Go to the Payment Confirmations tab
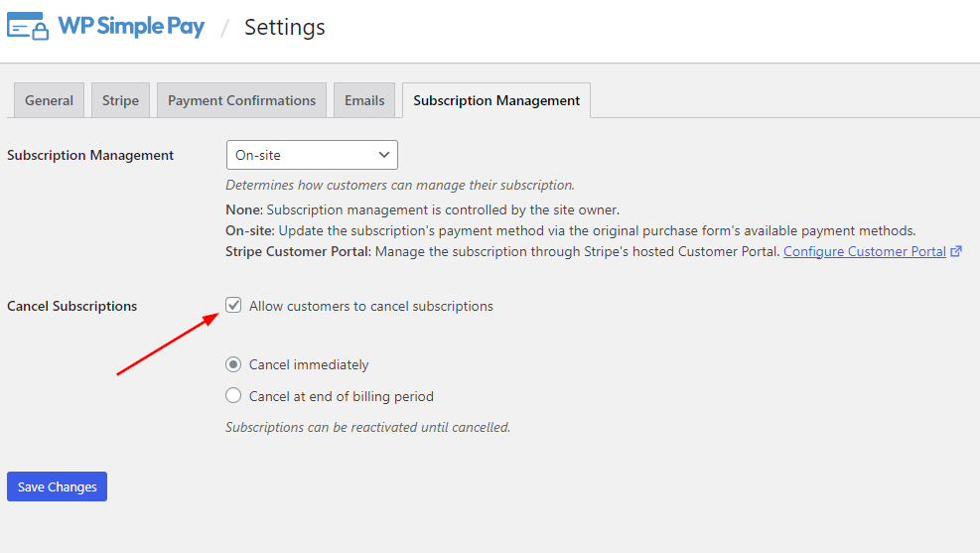Viewport: 980px width, 553px height. click(x=241, y=100)
